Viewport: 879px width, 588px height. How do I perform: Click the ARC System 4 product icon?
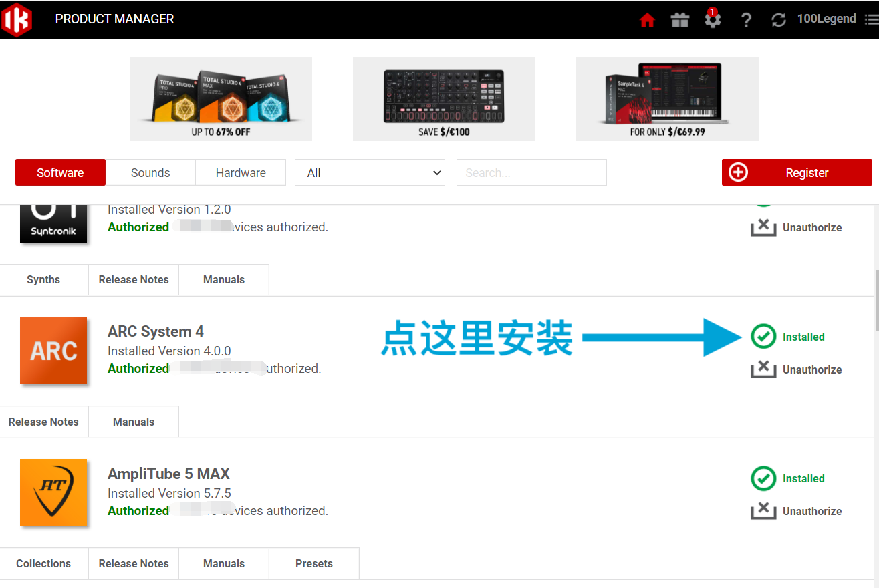pyautogui.click(x=53, y=351)
